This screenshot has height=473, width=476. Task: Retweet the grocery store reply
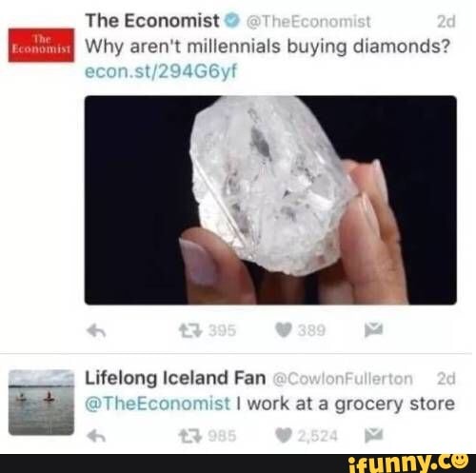[190, 436]
